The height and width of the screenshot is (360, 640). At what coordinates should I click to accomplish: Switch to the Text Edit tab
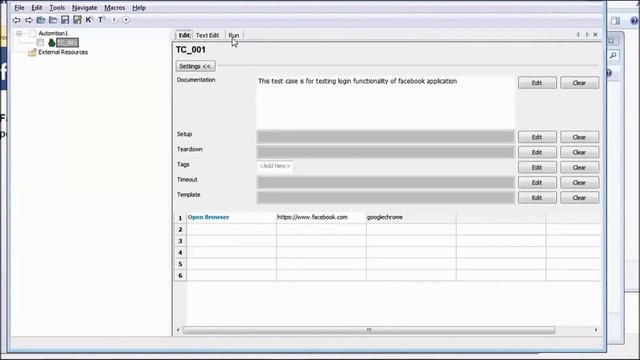pyautogui.click(x=207, y=35)
